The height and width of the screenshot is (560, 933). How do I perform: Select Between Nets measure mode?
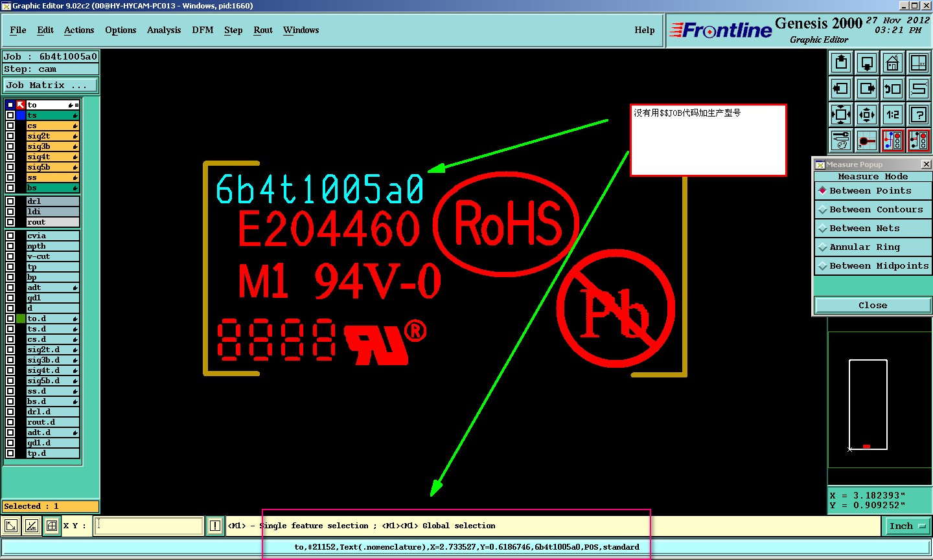tap(873, 229)
